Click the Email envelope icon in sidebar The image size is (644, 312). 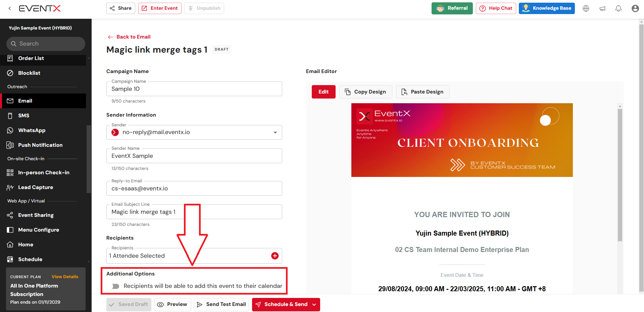[x=10, y=101]
